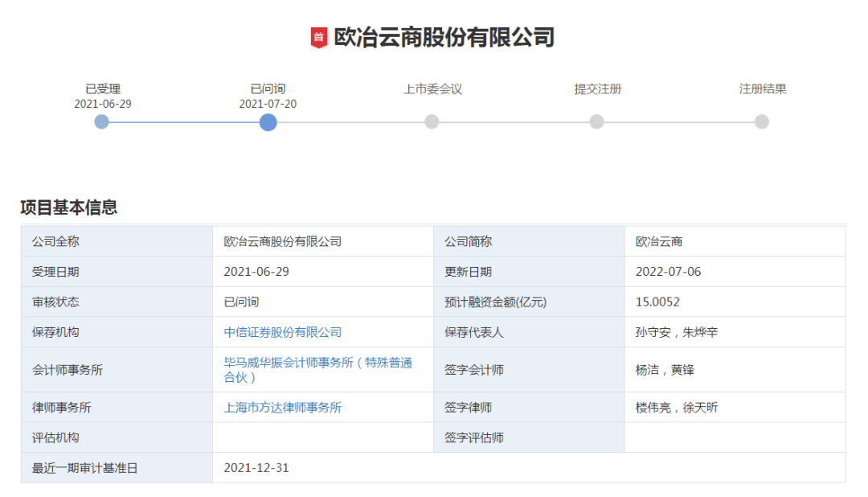Click the 公司简称 value 欧冶云商
This screenshot has width=868, height=497.
click(x=659, y=241)
